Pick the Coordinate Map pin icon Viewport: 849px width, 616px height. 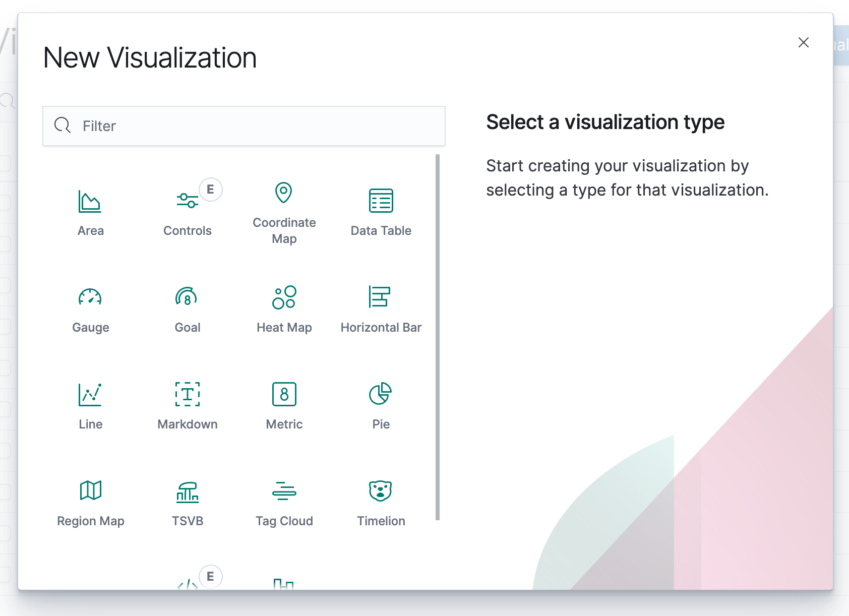283,193
